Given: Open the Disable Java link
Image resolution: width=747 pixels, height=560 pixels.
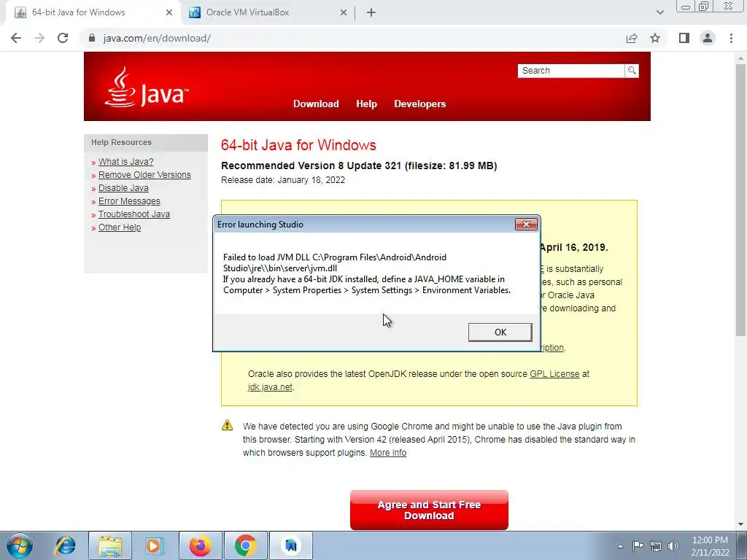Looking at the screenshot, I should (x=123, y=188).
